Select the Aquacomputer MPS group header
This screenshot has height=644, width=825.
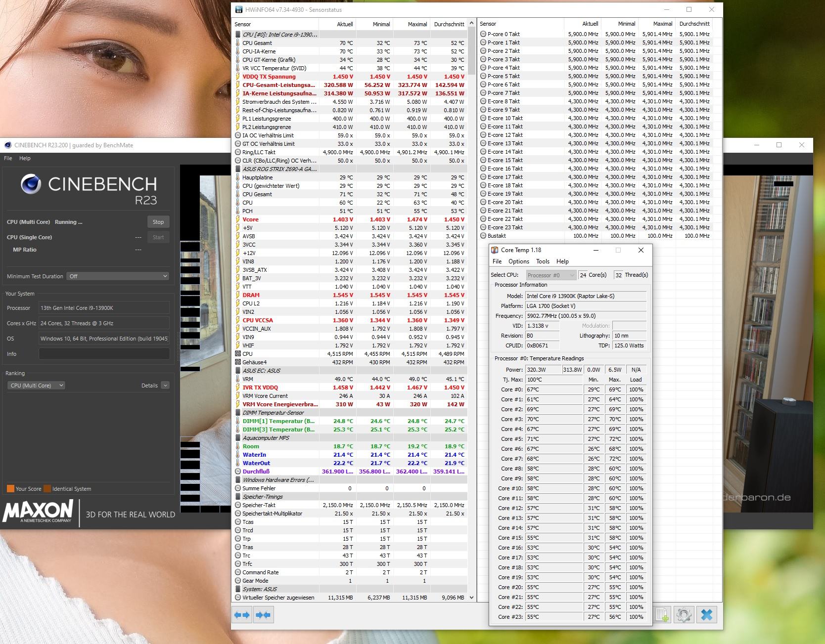point(350,438)
